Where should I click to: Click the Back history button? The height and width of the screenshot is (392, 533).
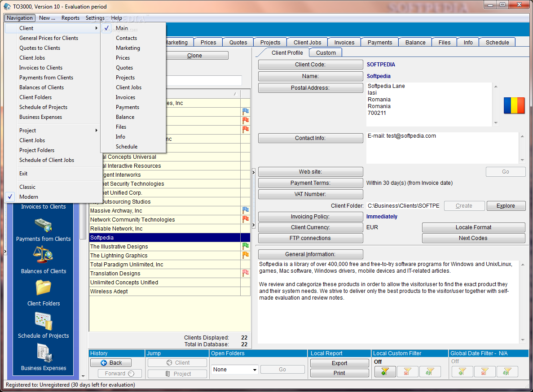[x=111, y=362]
